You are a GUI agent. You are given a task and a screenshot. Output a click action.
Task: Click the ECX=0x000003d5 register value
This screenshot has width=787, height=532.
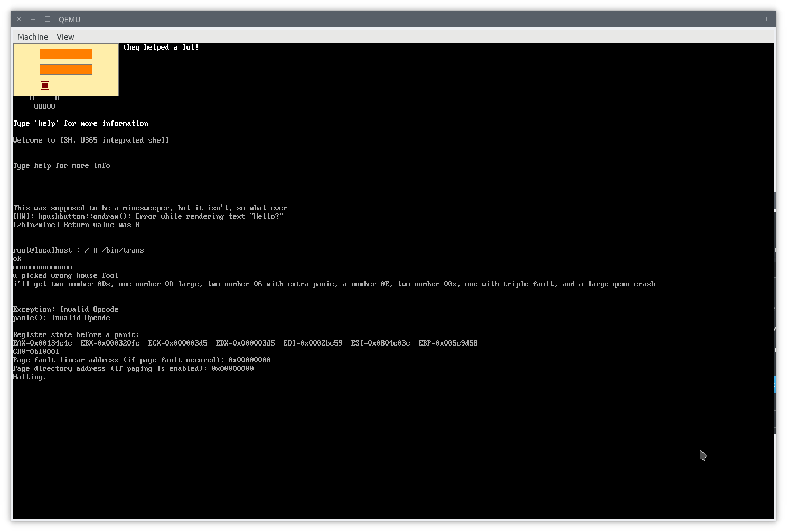tap(178, 343)
